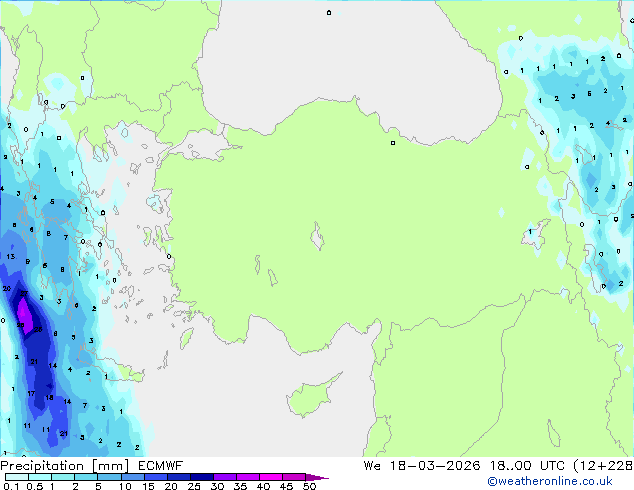Click the "45" legend scale label
The height and width of the screenshot is (490, 634).
286,486
